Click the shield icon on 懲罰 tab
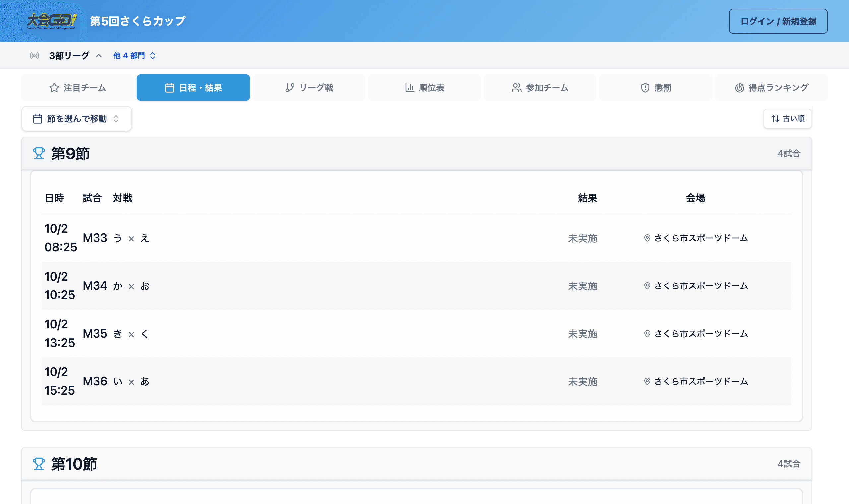This screenshot has width=849, height=504. tap(645, 88)
